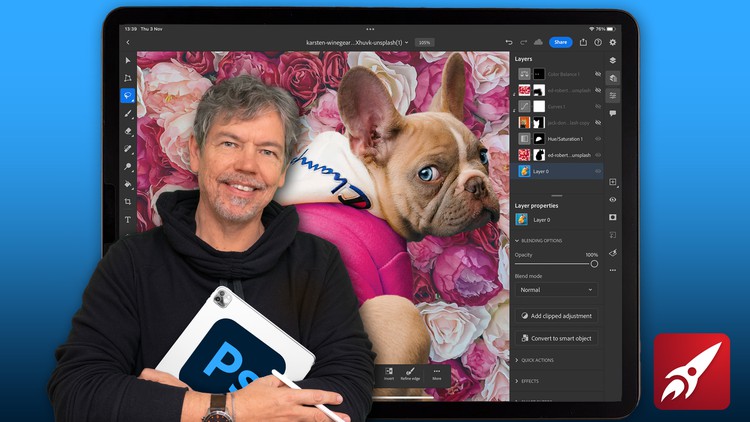750x422 pixels.
Task: Click the Undo arrow in top bar
Action: [509, 42]
